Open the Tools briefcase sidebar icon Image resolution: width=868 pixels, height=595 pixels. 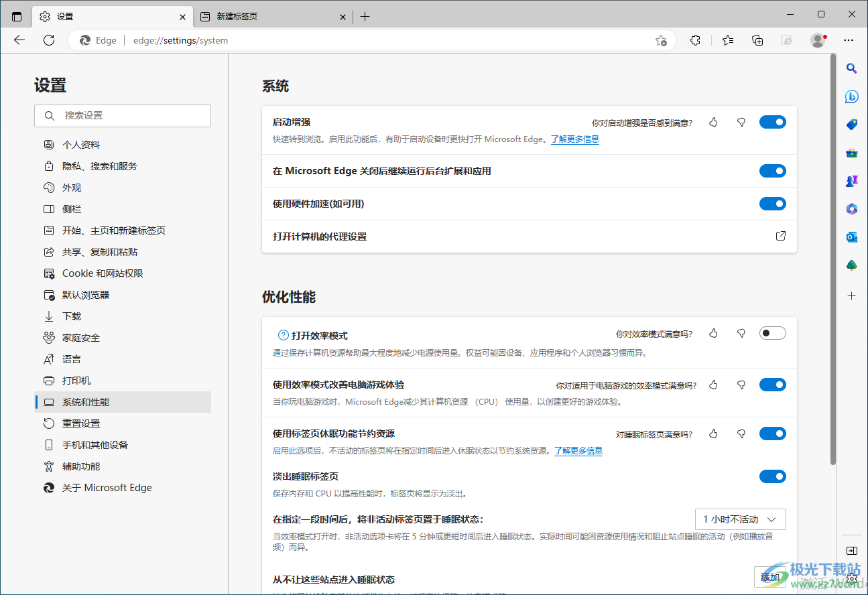(x=851, y=153)
